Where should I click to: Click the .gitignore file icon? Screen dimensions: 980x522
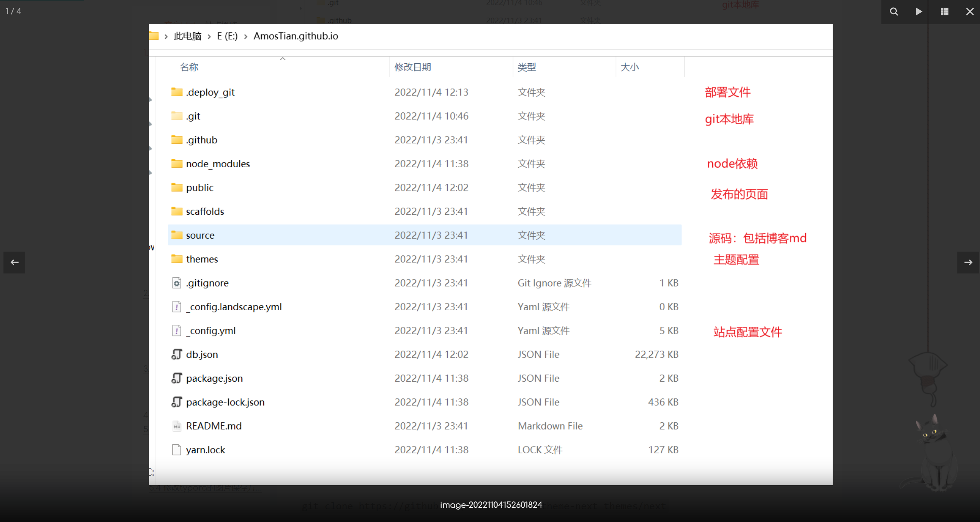pos(177,283)
